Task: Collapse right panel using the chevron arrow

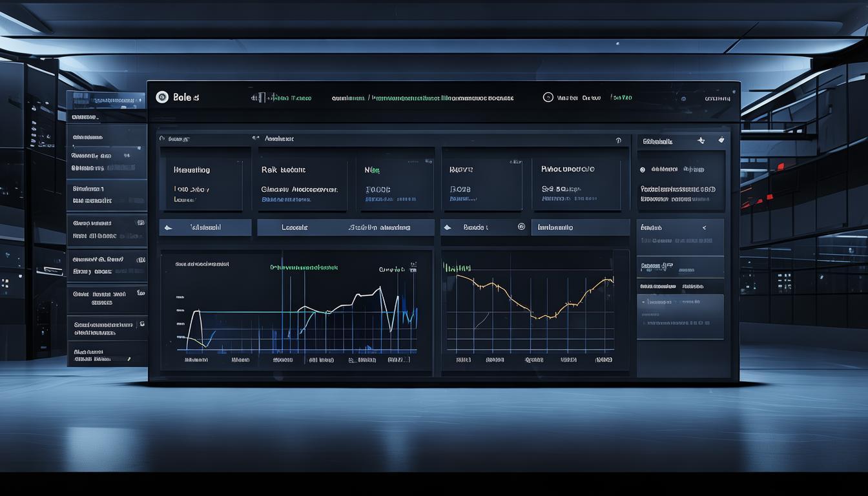Action: (x=704, y=228)
